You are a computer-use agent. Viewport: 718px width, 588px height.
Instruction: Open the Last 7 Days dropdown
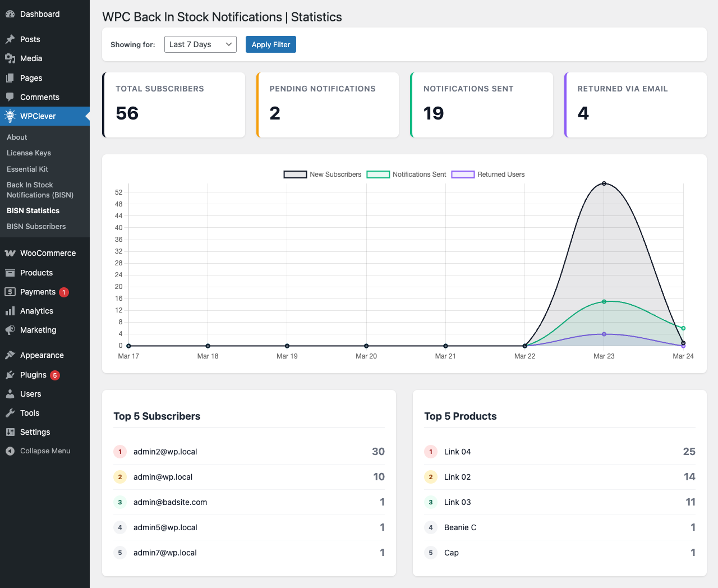point(200,44)
